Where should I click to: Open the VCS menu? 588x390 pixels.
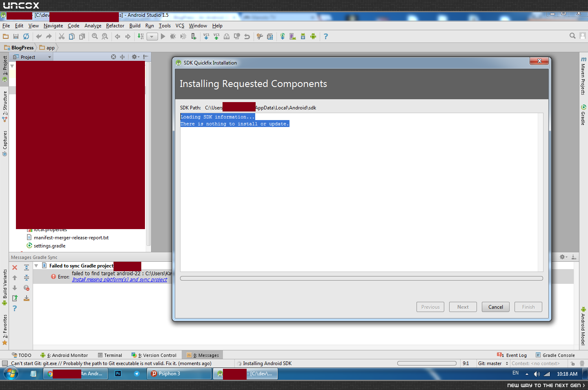pos(180,26)
